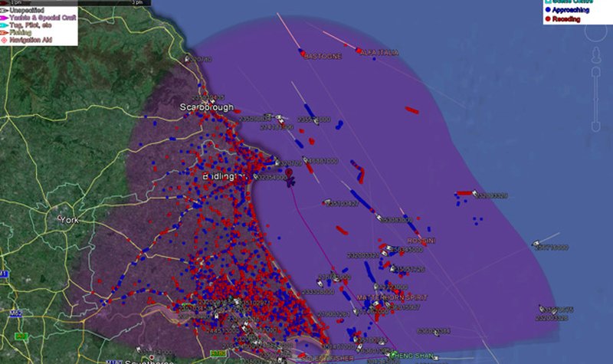Screen dimensions: 613x364
Task: Click the easternmost ship icon with white track
Action: pos(536,244)
